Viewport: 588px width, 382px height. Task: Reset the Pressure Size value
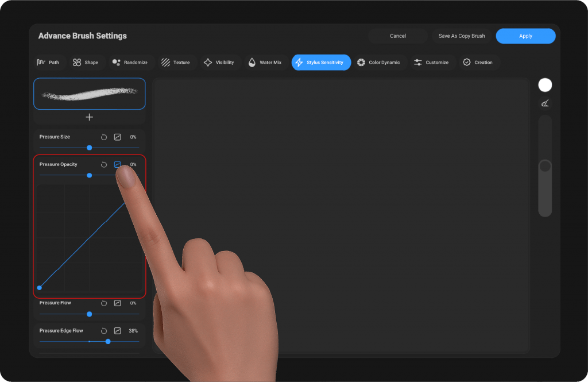104,137
